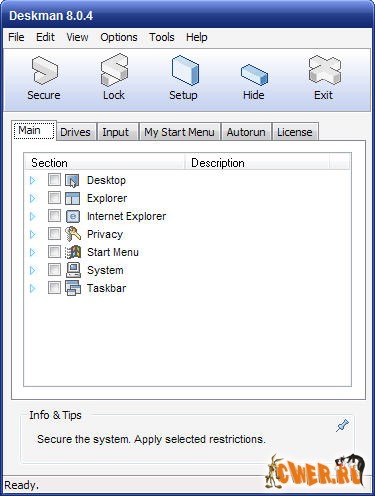Expand the Explorer tree node
Viewport: 375px width, 496px height.
pos(32,198)
